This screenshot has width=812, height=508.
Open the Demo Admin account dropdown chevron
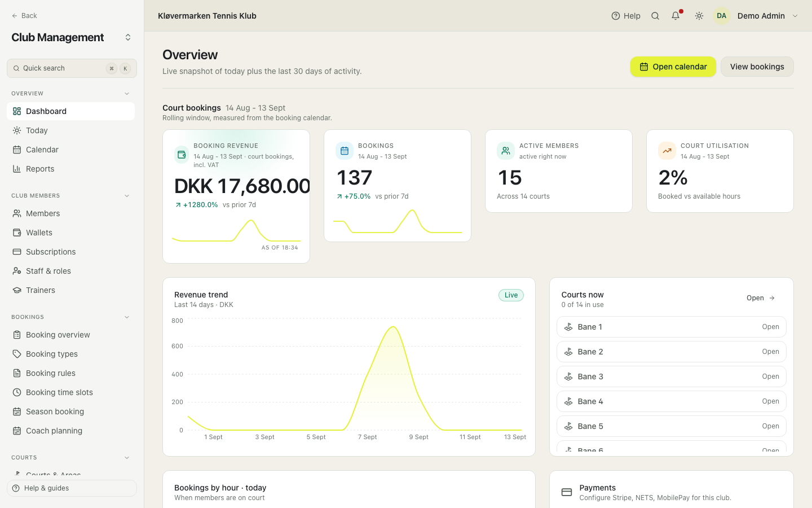tap(795, 16)
